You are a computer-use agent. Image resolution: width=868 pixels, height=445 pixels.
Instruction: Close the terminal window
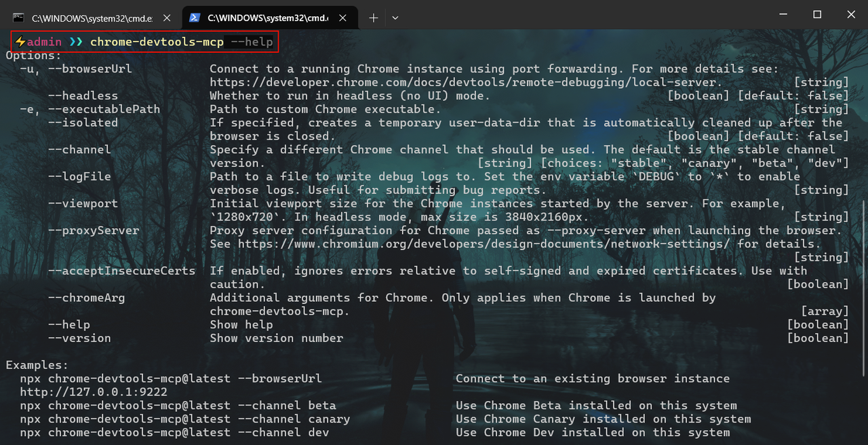(851, 14)
